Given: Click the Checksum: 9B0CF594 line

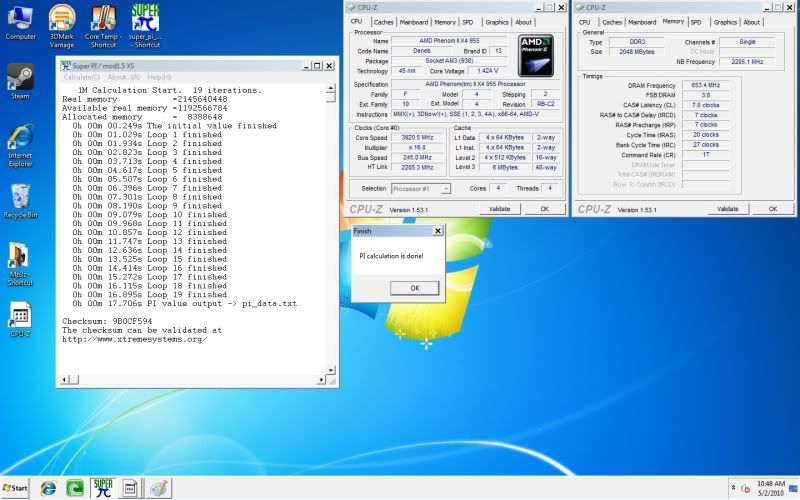Looking at the screenshot, I should click(x=107, y=321).
